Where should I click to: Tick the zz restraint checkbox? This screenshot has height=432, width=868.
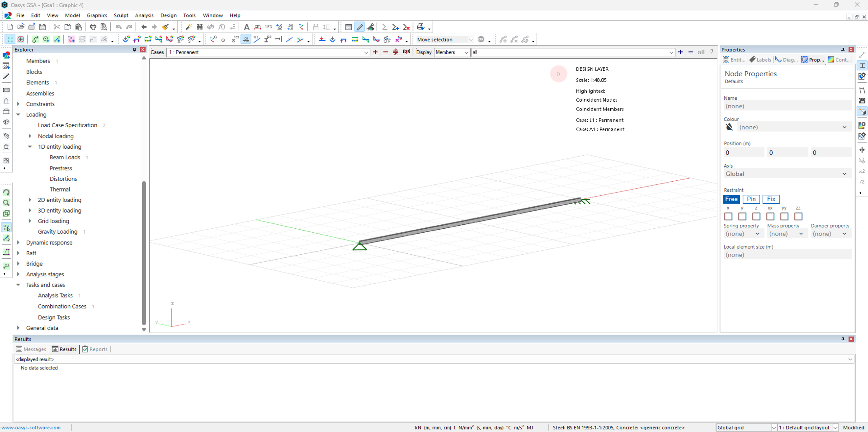point(798,216)
